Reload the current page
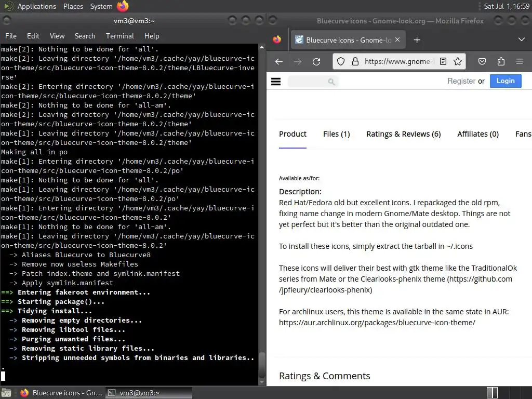 [316, 61]
